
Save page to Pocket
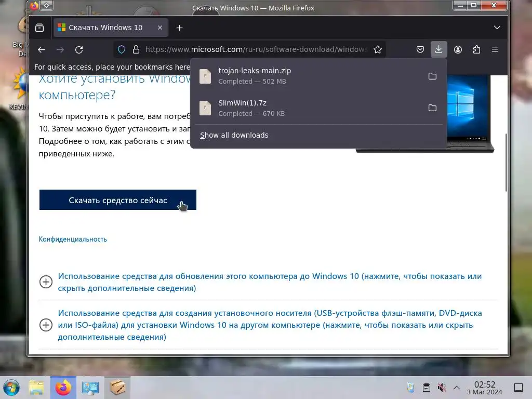(420, 49)
